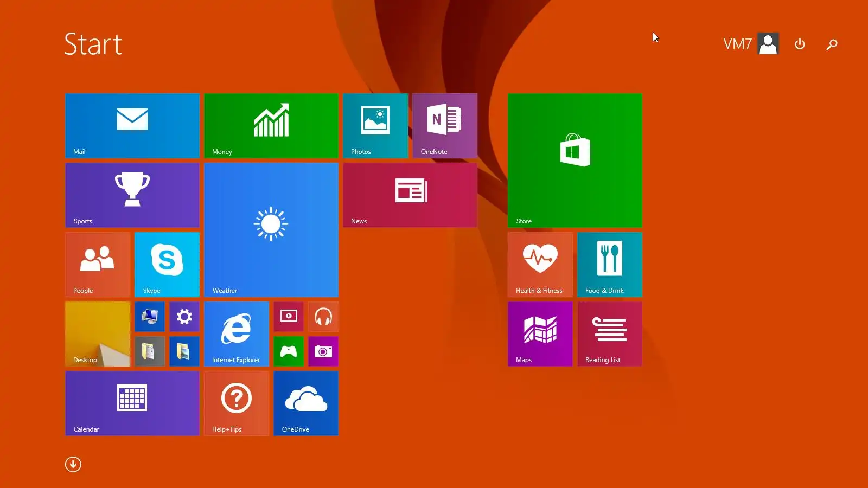
Task: Launch the Money app tile
Action: point(271,126)
